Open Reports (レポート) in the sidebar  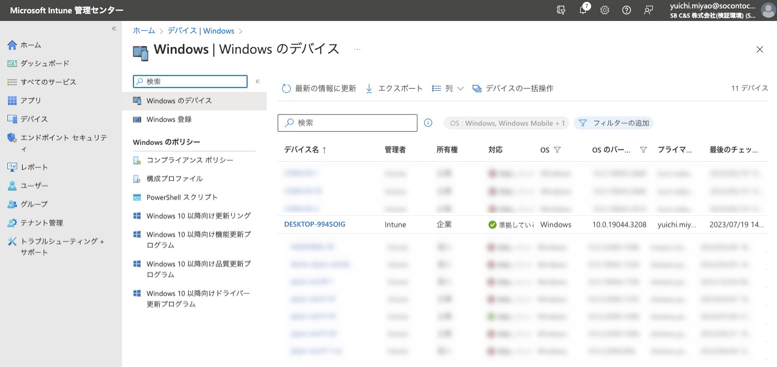[x=28, y=167]
